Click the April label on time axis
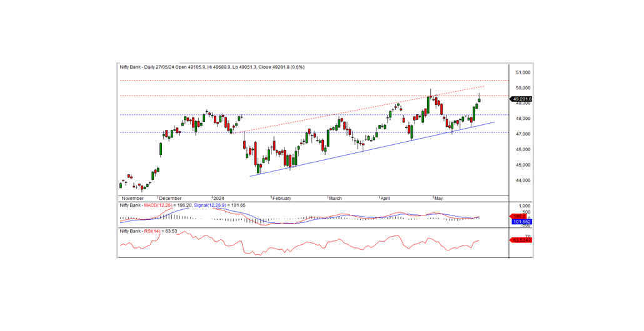The image size is (644, 331). [x=385, y=199]
